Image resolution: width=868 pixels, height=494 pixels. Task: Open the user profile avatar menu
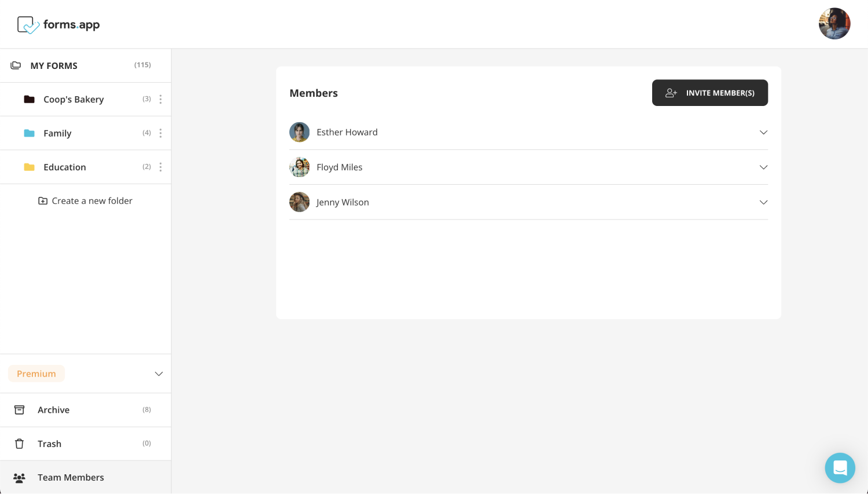point(834,24)
